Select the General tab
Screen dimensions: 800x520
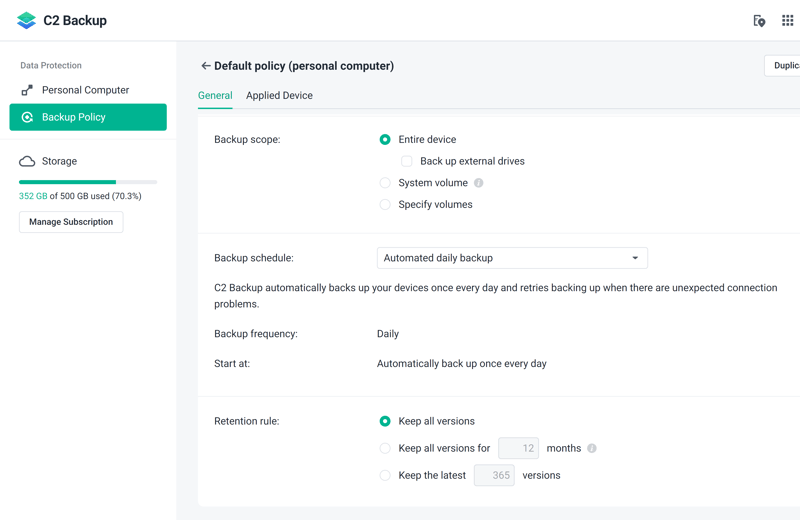click(x=215, y=96)
